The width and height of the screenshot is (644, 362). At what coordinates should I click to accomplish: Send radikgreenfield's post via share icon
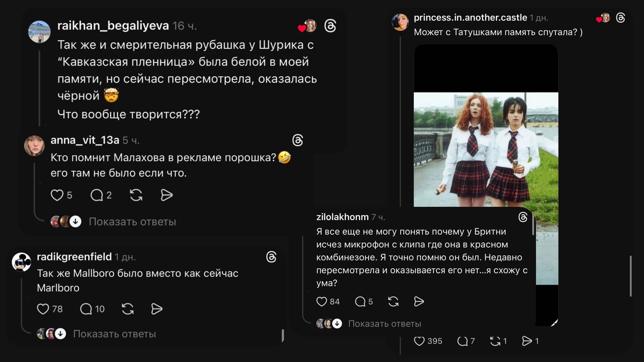coord(157,309)
